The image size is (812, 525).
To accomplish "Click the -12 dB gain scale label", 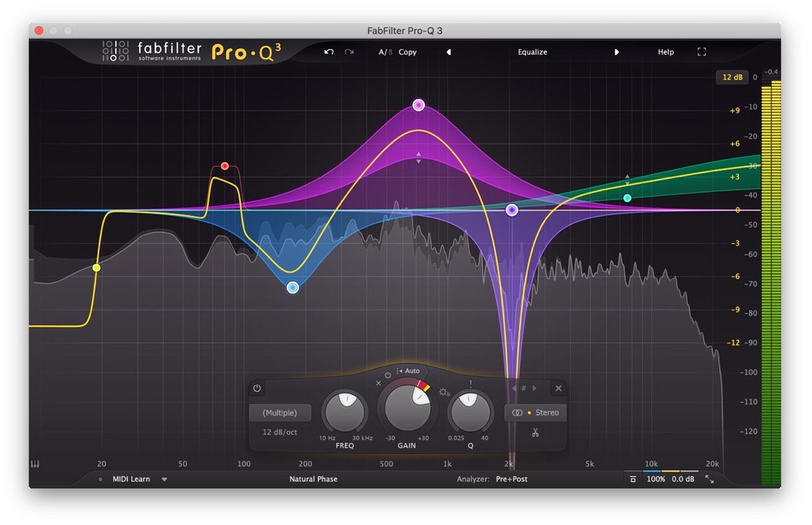I will pyautogui.click(x=733, y=343).
